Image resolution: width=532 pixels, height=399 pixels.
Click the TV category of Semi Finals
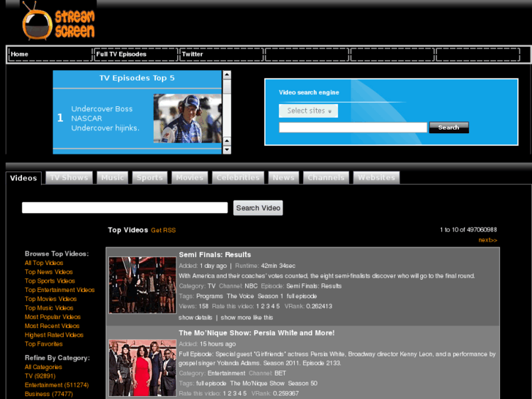[211, 286]
